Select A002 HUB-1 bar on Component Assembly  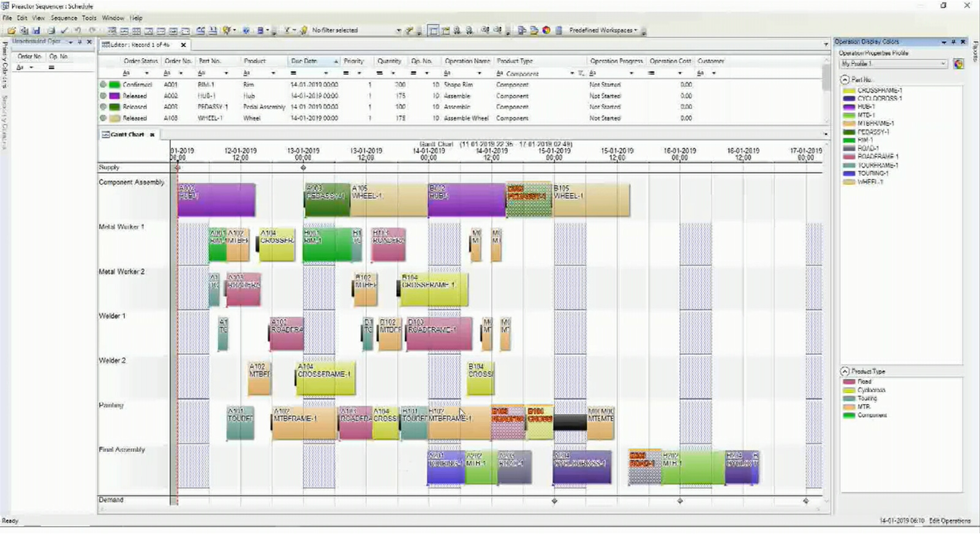point(216,200)
